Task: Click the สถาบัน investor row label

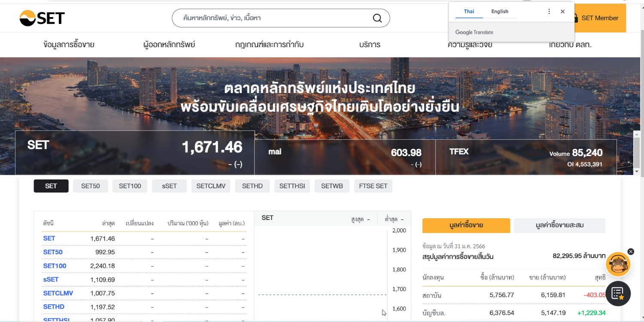Action: pyautogui.click(x=432, y=295)
